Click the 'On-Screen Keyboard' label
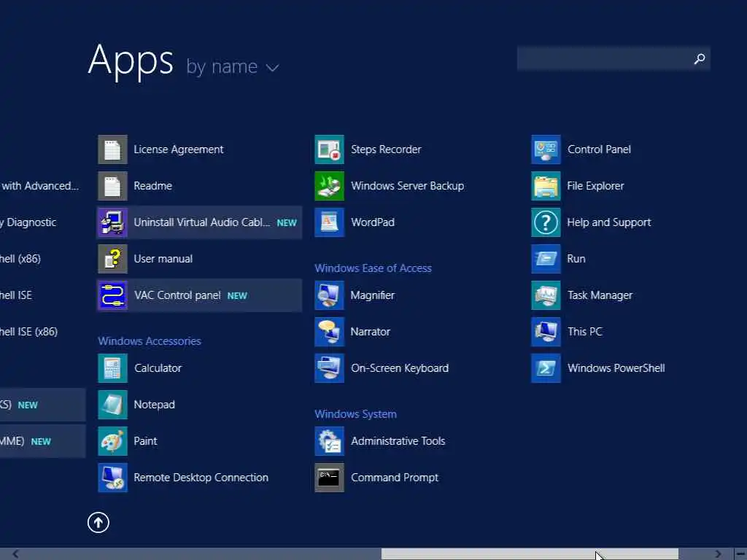Image resolution: width=747 pixels, height=560 pixels. [400, 368]
